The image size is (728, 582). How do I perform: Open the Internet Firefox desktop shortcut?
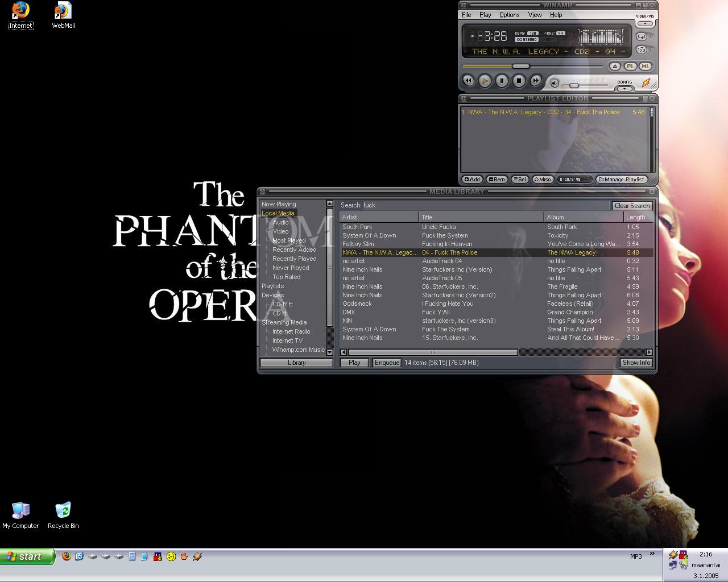(20, 15)
